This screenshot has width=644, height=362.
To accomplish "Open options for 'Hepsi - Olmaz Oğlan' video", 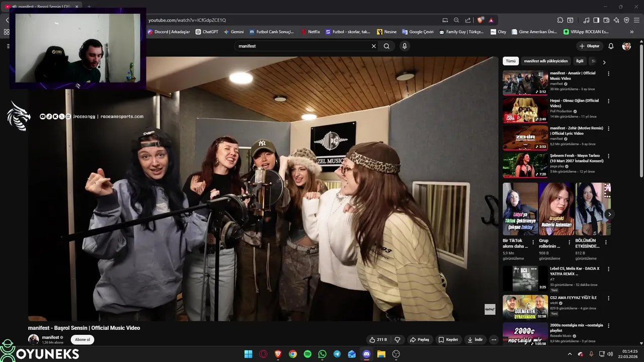I will [x=608, y=101].
